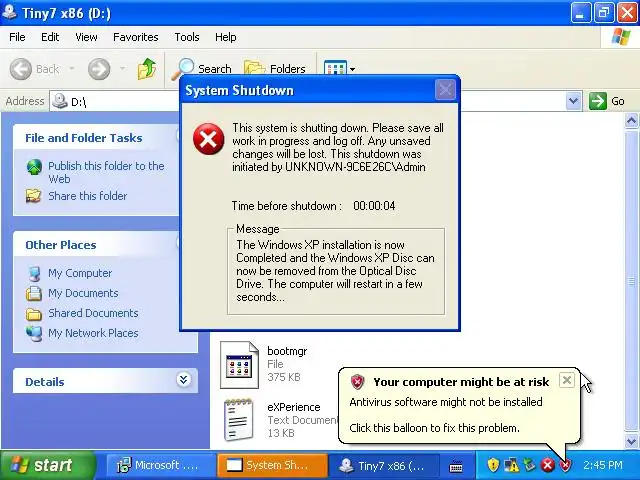Image resolution: width=640 pixels, height=480 pixels.
Task: Click the shutdown countdown 00:00:04
Action: coord(374,206)
